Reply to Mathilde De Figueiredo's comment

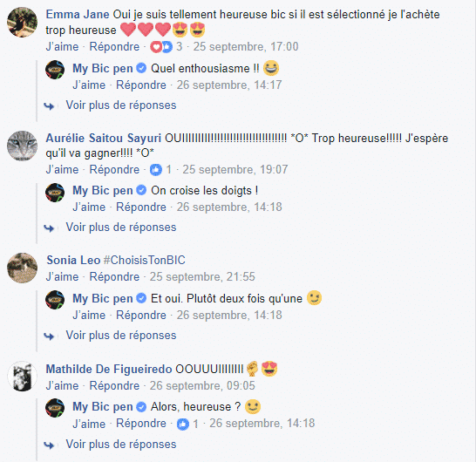coord(114,386)
